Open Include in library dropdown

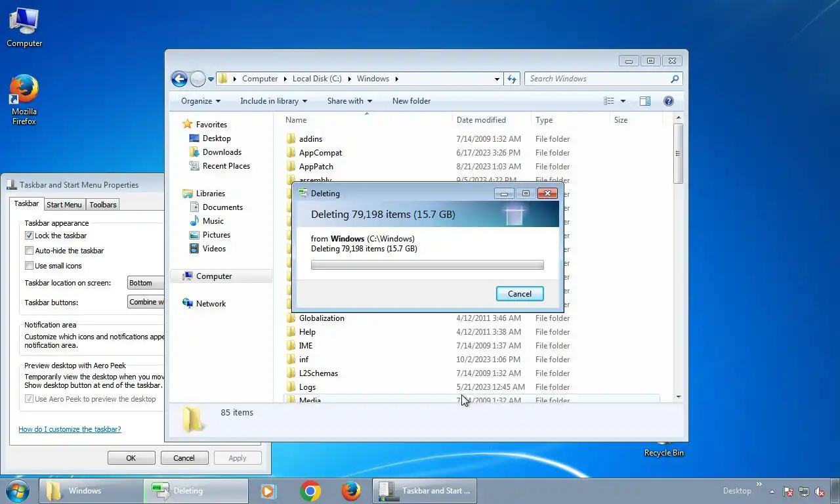coord(274,101)
